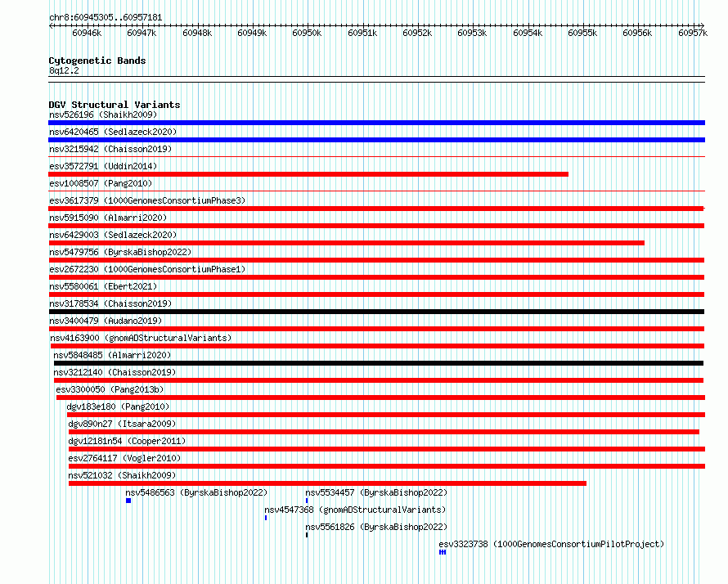Click esv2764117 (Vogler2010) label
The height and width of the screenshot is (584, 728).
pos(124,458)
